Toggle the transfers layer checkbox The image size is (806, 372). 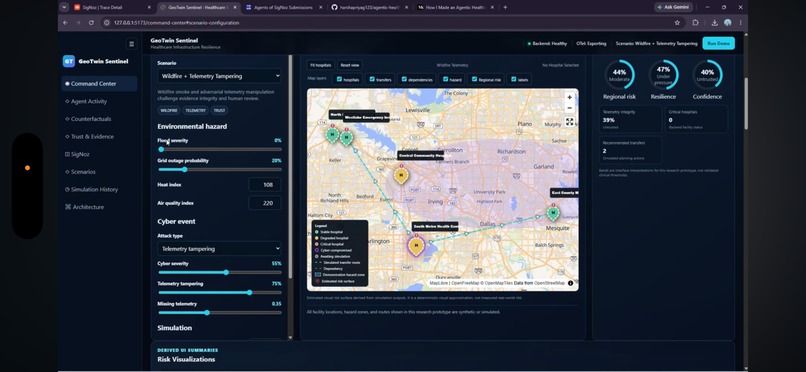click(372, 80)
